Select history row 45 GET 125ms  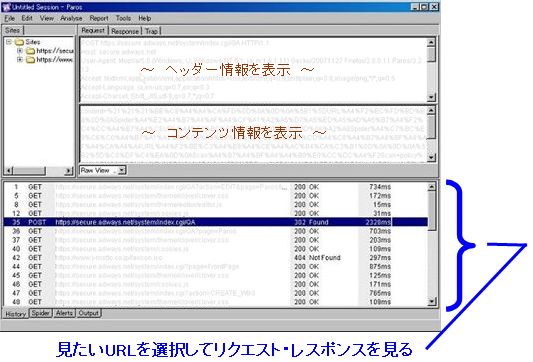216,275
